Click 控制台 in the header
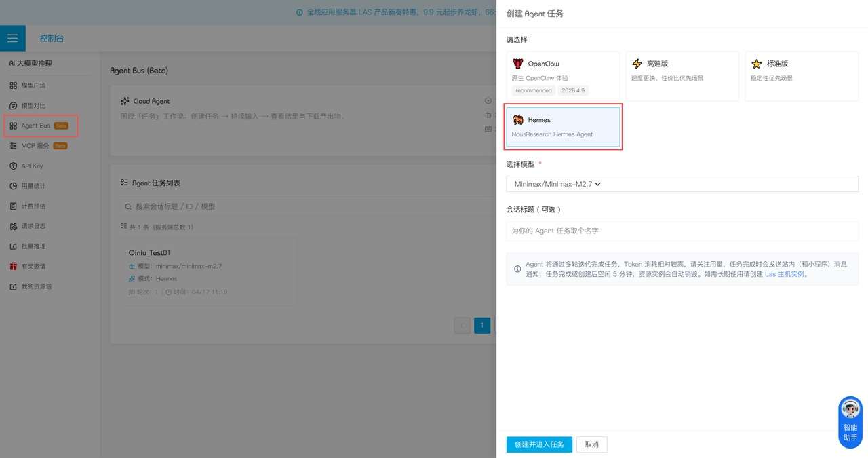The image size is (868, 458). pyautogui.click(x=52, y=39)
